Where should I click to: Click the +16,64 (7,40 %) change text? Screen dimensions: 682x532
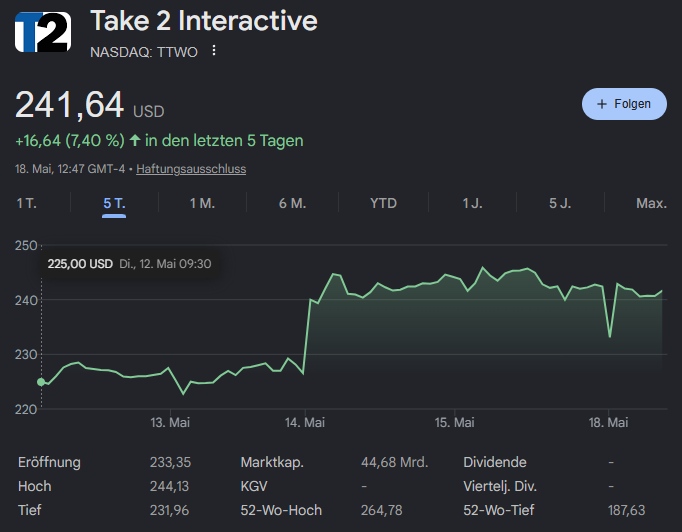(70, 141)
